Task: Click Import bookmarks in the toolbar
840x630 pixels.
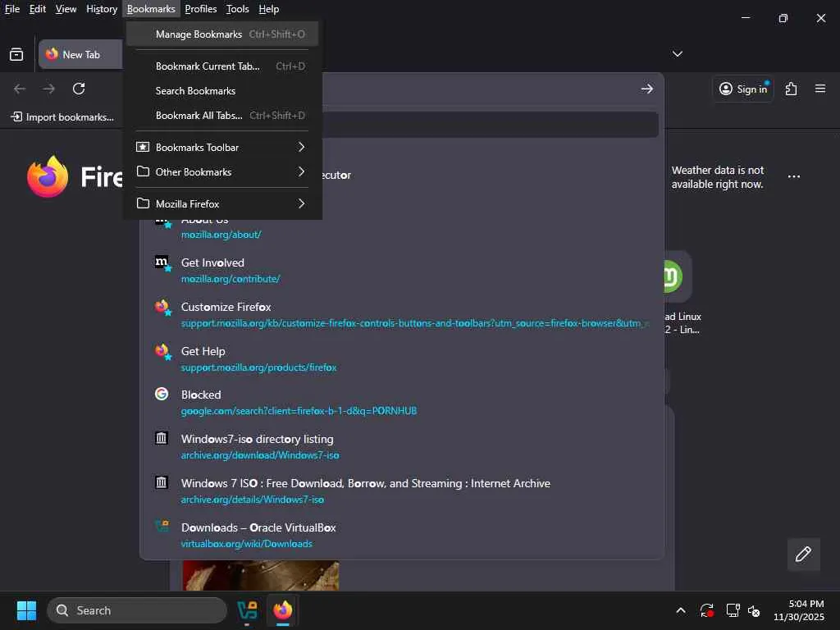Action: tap(62, 116)
